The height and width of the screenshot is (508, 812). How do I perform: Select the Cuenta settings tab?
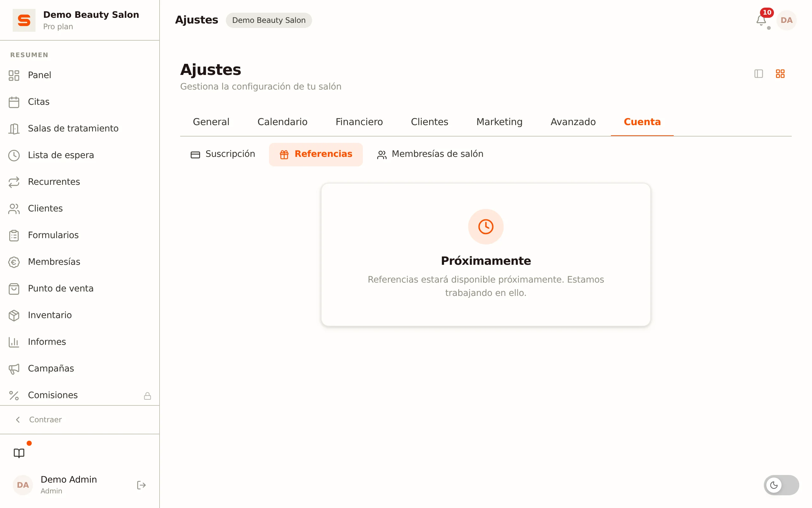[642, 122]
